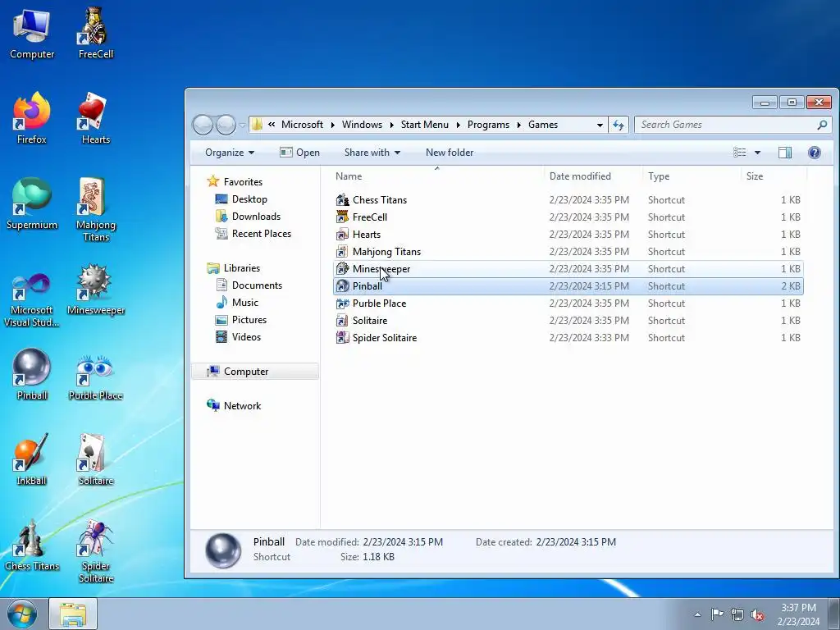Screen dimensions: 840x630
Task: Open the Organize dropdown menu
Action: click(230, 153)
